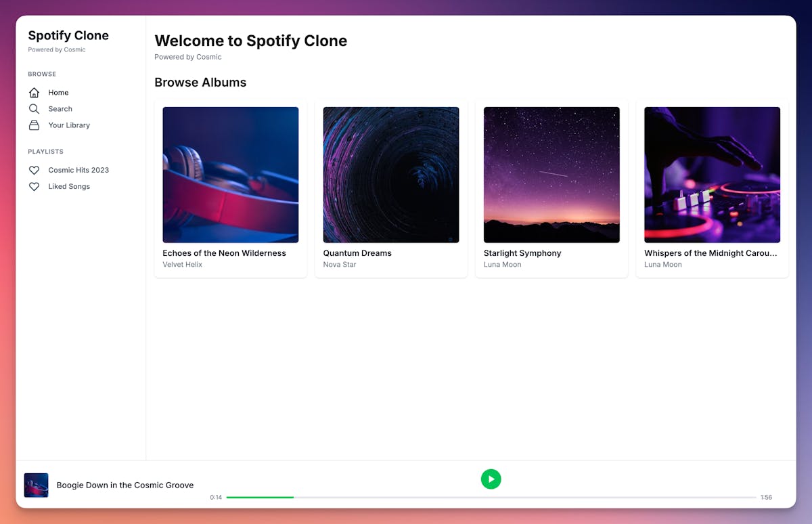
Task: Open the Search page
Action: point(61,108)
